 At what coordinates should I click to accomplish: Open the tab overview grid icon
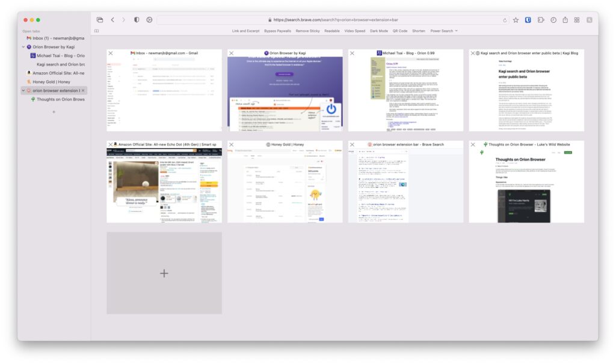[577, 20]
